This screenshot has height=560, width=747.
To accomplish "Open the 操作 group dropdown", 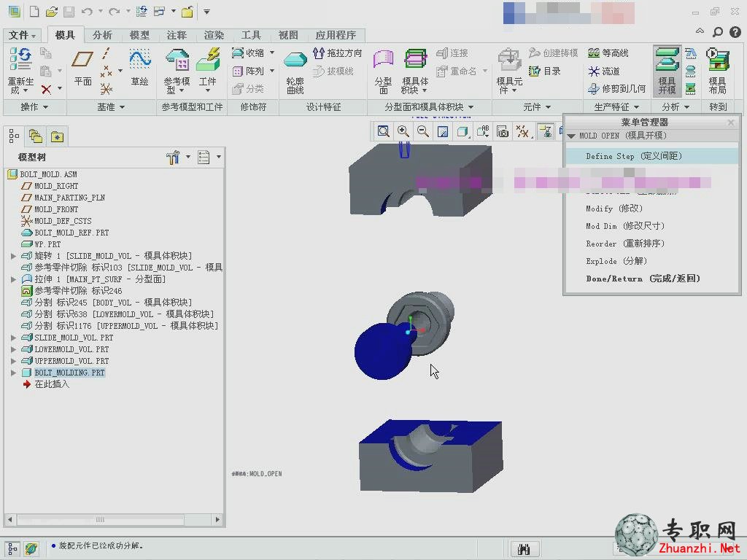I will [34, 107].
